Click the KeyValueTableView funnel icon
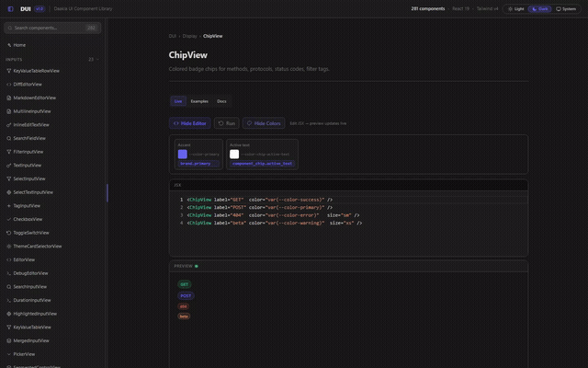Screen dimensions: 588x368 (x=8, y=328)
